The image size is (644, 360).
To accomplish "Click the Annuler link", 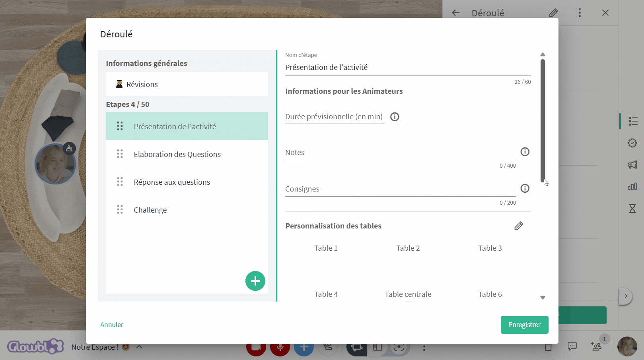I will tap(112, 325).
